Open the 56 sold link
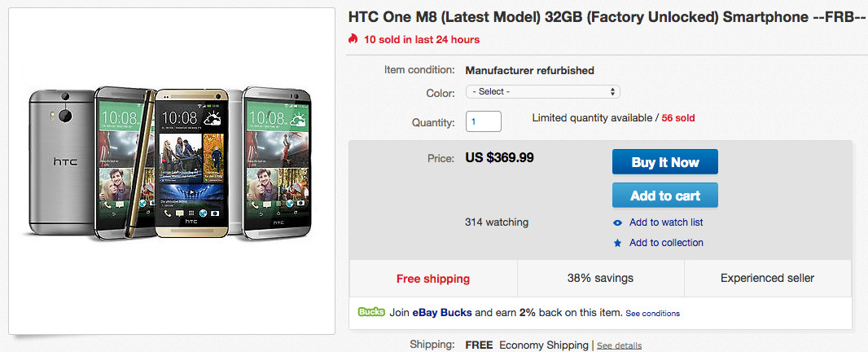This screenshot has width=868, height=352. [677, 118]
